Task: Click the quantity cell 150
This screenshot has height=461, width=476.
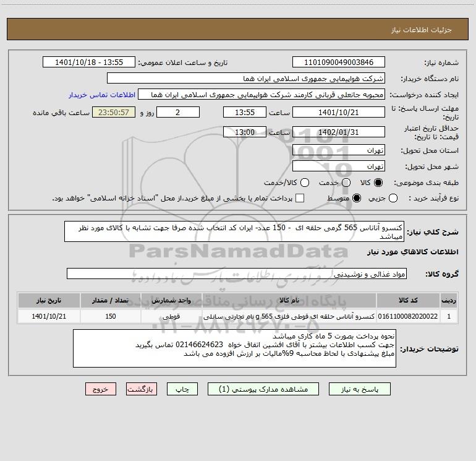Action: pos(111,316)
